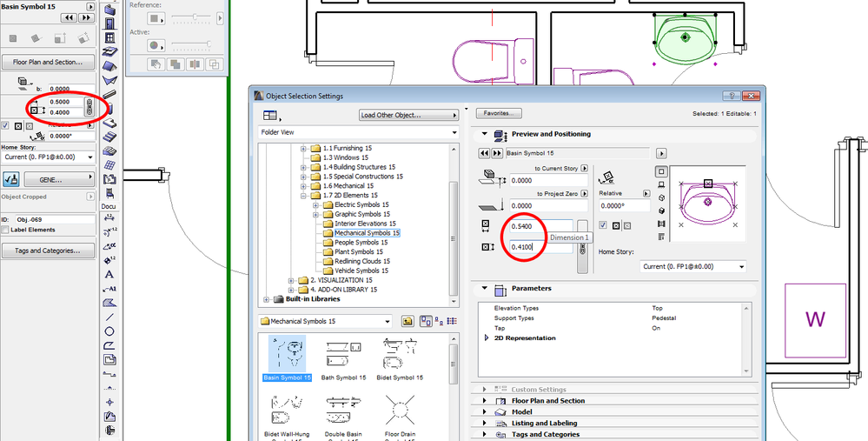Image resolution: width=868 pixels, height=441 pixels.
Task: Toggle large icons view in object browser
Action: [x=427, y=321]
